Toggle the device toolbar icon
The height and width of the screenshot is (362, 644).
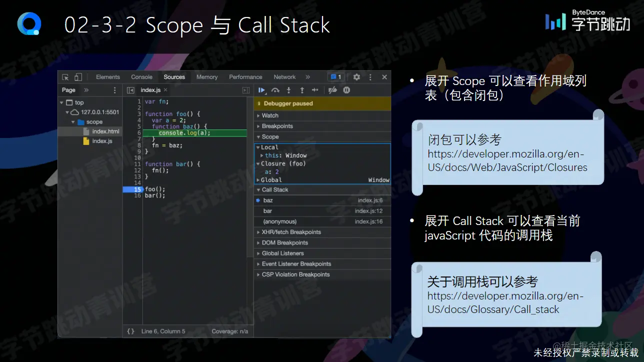coord(78,77)
